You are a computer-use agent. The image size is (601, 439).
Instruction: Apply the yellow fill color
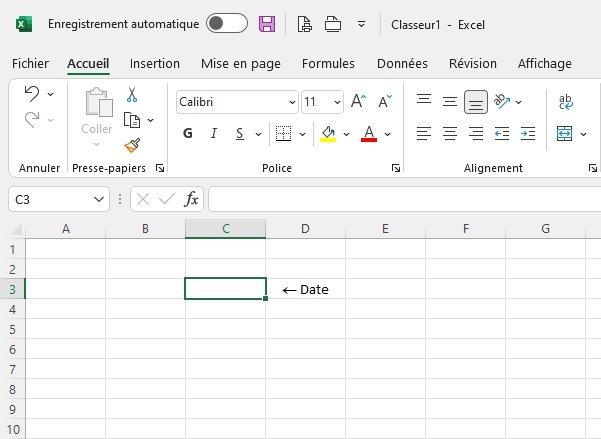[x=328, y=134]
